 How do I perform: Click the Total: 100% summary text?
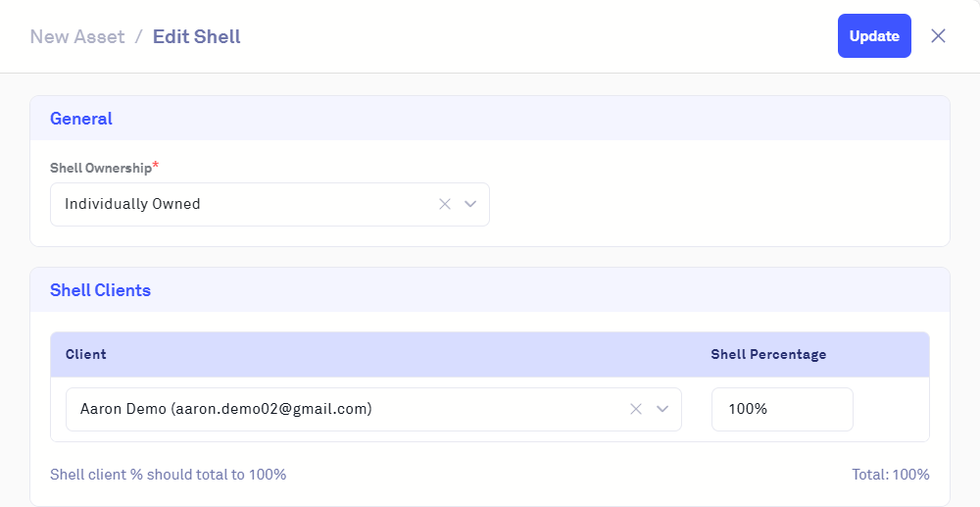(890, 475)
